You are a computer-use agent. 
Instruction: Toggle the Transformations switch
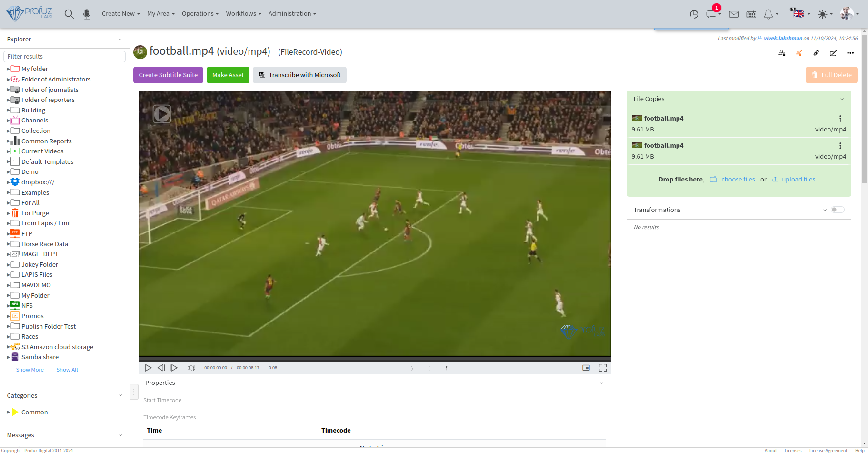[x=838, y=210]
